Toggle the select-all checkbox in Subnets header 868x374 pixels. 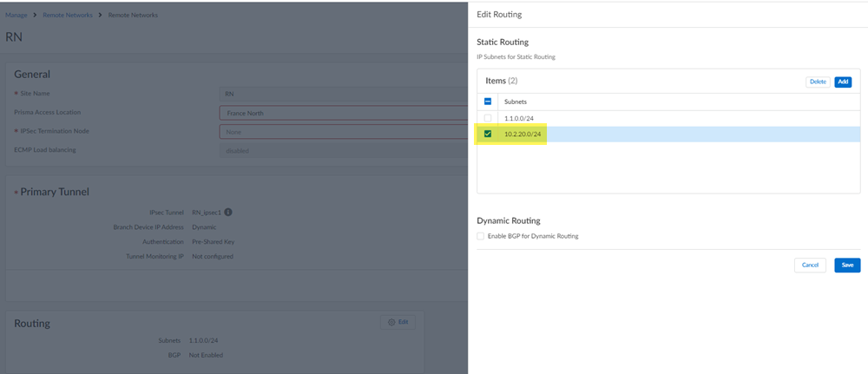488,102
